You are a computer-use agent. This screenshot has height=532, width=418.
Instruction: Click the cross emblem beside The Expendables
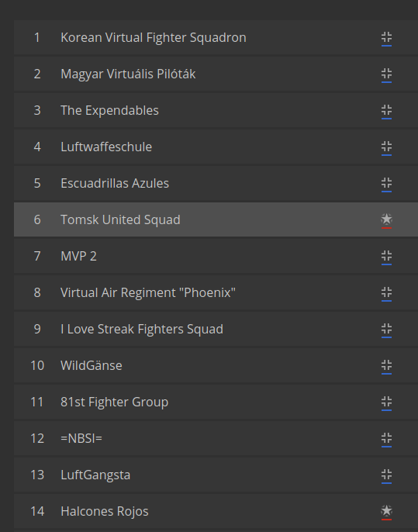pos(386,110)
